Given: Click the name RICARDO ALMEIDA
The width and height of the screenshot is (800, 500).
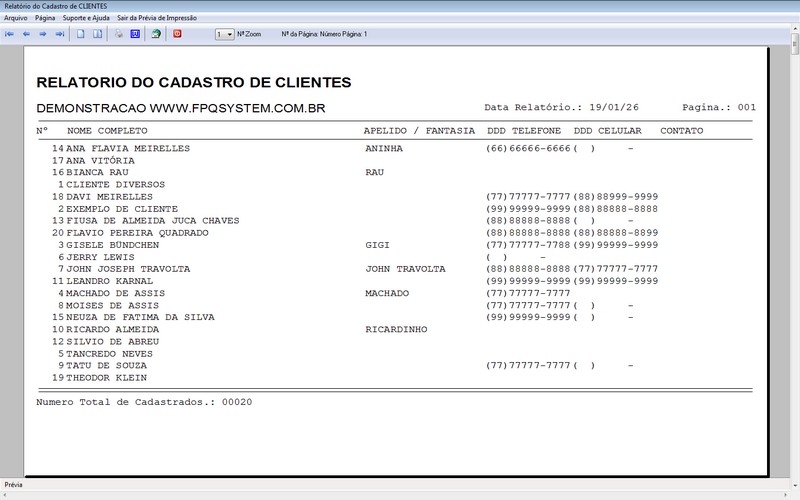Looking at the screenshot, I should coord(113,330).
